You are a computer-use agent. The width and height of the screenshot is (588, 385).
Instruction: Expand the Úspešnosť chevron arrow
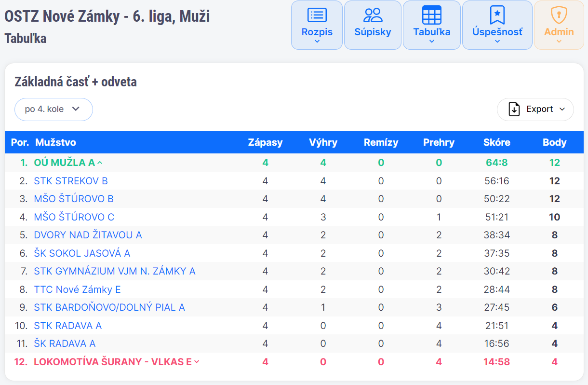497,41
